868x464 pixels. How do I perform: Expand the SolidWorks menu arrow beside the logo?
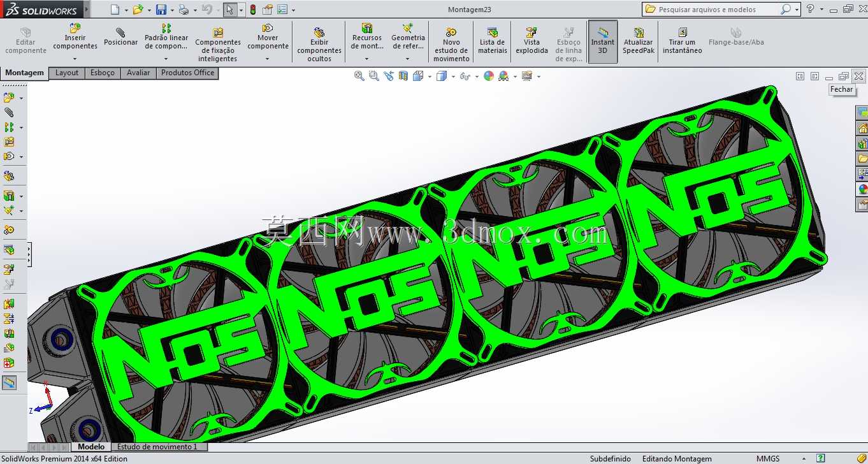pos(87,10)
